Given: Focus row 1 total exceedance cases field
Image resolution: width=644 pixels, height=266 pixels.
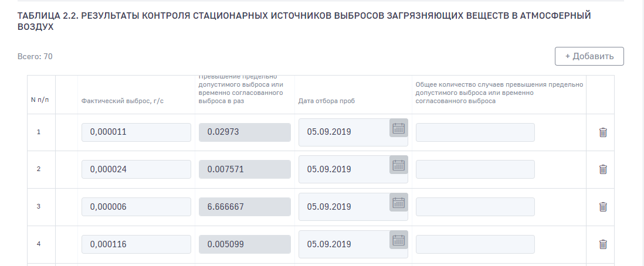Looking at the screenshot, I should pos(475,132).
